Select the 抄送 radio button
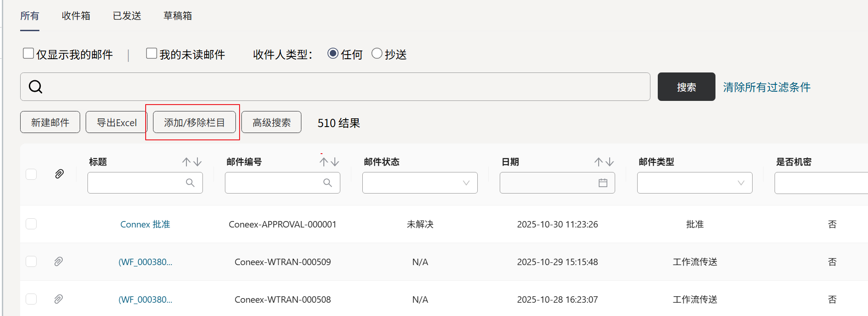Screen dimensions: 868x316 (377, 54)
